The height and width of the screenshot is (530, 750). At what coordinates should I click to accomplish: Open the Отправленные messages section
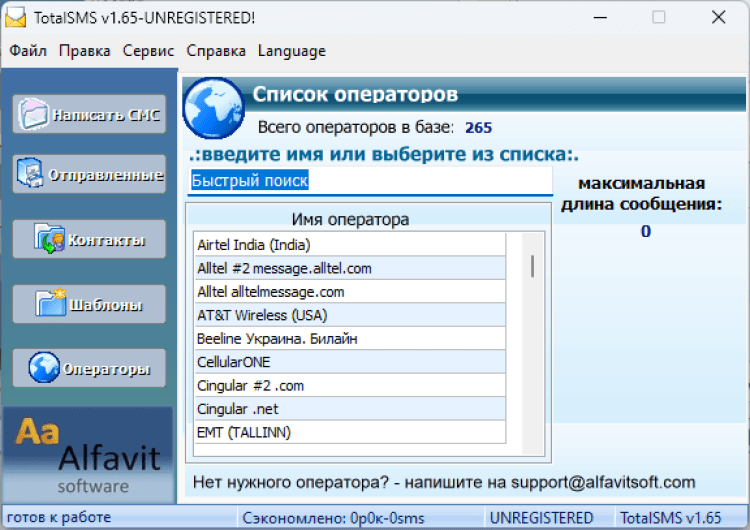click(89, 174)
